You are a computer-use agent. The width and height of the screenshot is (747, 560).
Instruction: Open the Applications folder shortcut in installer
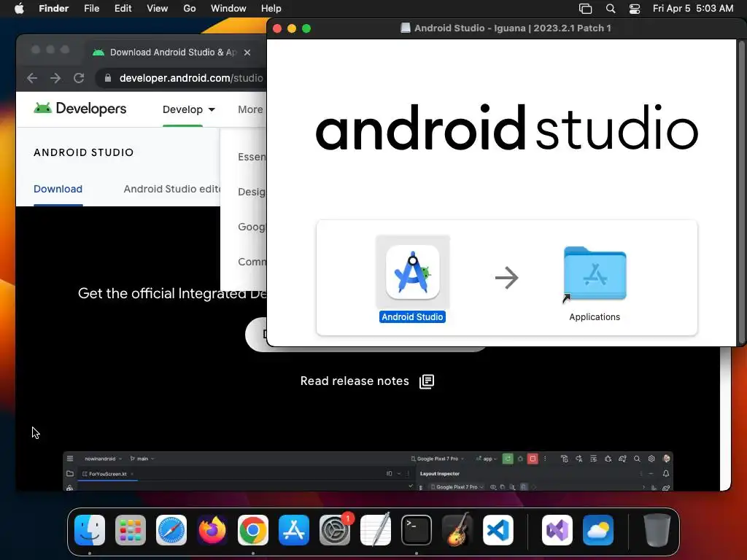595,274
